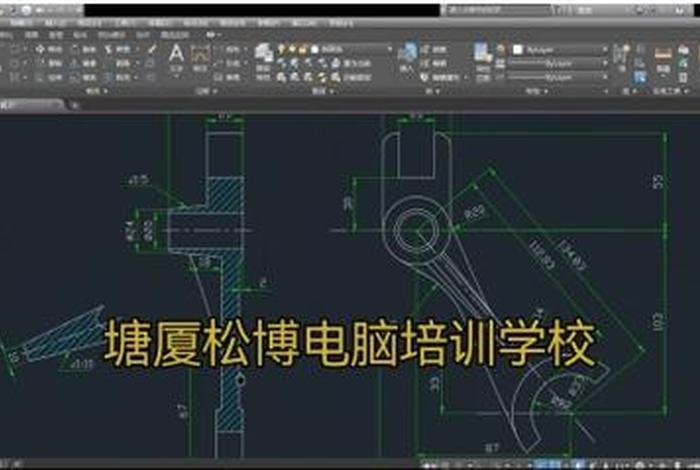The height and width of the screenshot is (470, 700).
Task: Open the object color ByLayer dropdown
Action: point(604,50)
